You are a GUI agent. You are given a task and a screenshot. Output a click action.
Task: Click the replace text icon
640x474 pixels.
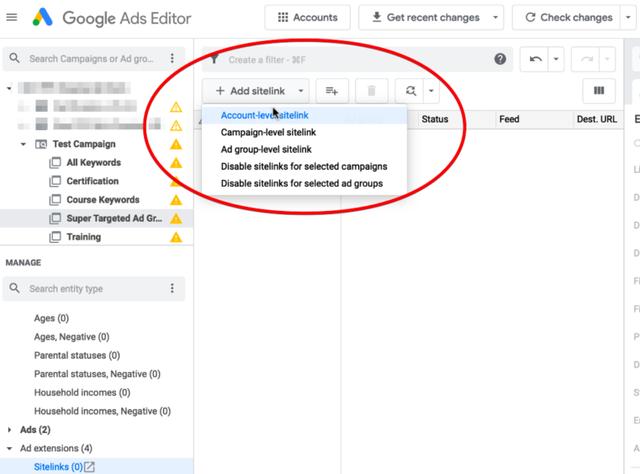pos(411,91)
